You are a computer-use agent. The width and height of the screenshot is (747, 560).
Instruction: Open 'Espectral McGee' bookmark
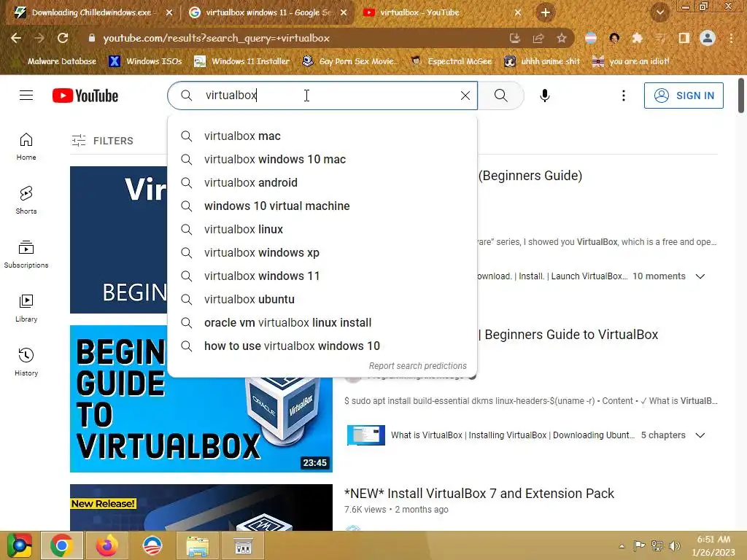(x=451, y=61)
